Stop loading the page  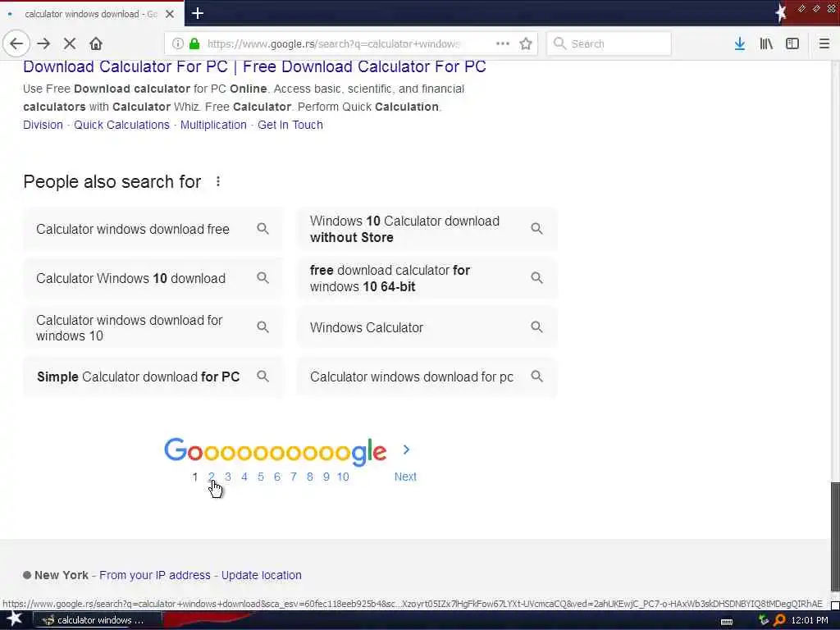click(x=70, y=44)
